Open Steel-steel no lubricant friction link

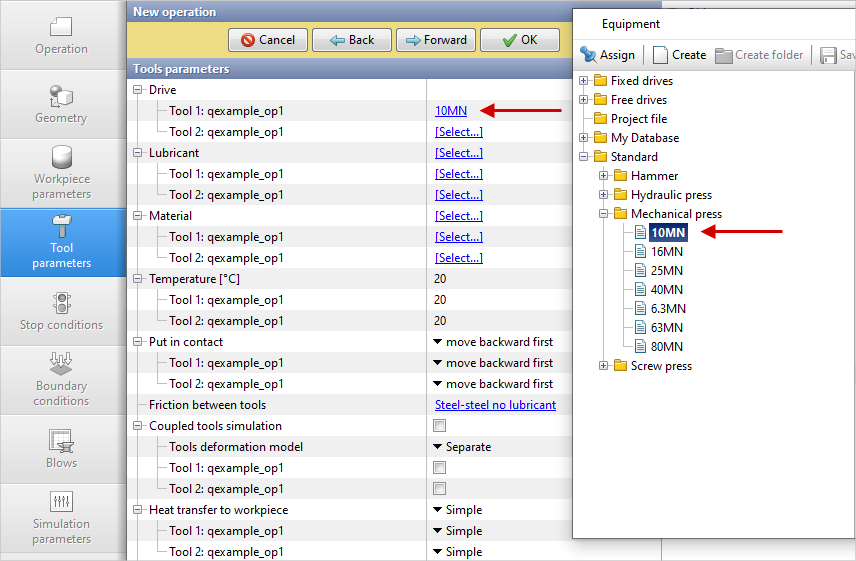tap(495, 405)
